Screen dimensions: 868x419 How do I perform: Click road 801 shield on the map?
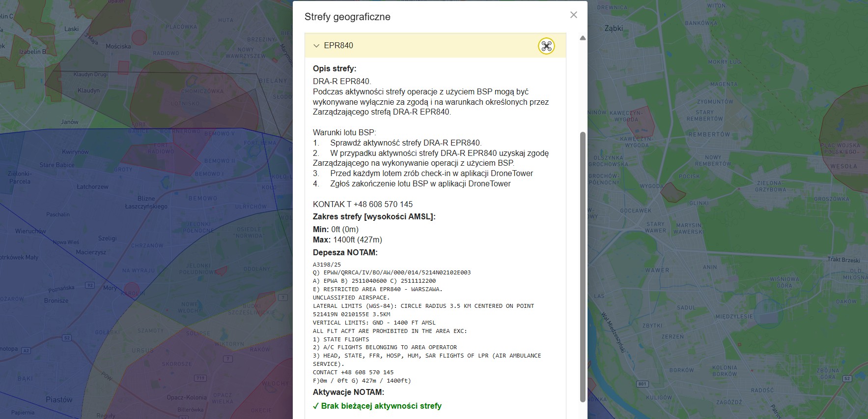coord(642,384)
